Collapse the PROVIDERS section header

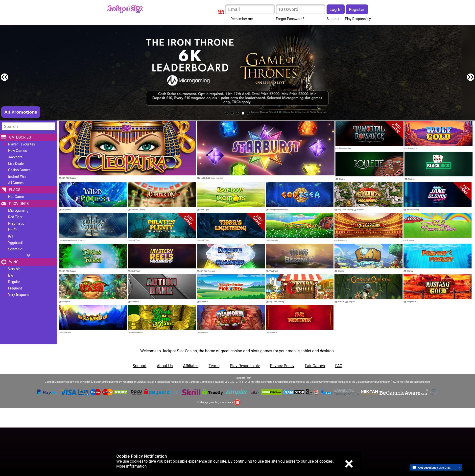point(28,204)
